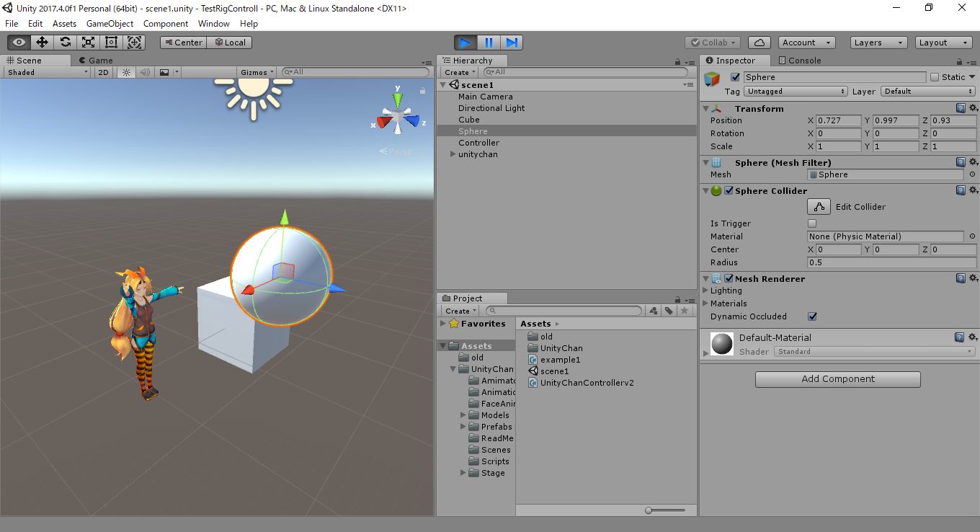Click the Pause button

click(x=489, y=43)
